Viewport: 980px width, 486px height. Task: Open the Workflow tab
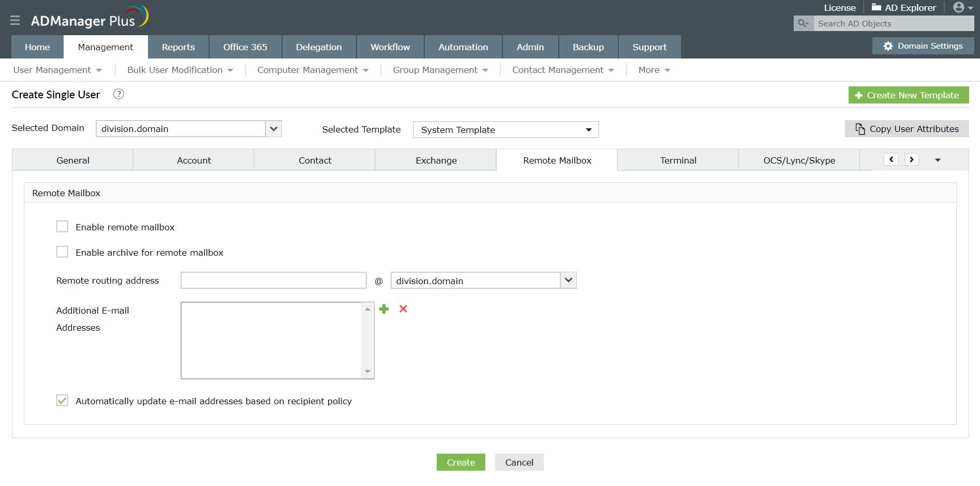click(x=390, y=47)
